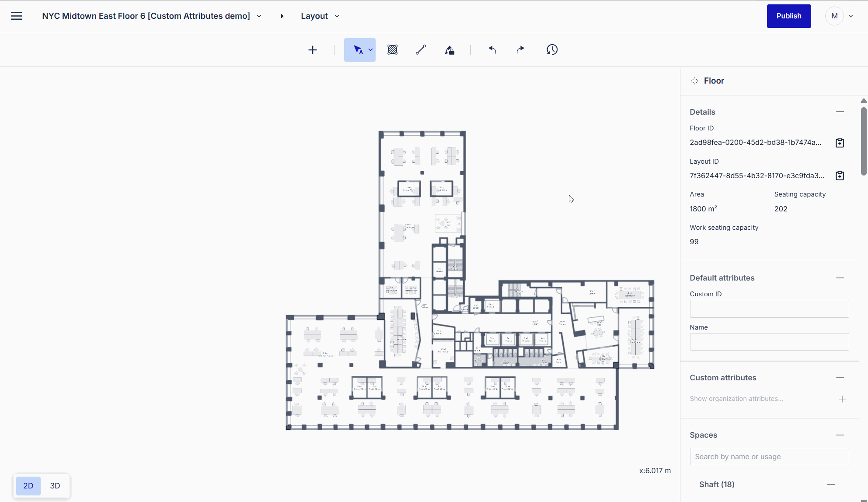Collapse the Default attributes section
This screenshot has height=502, width=868.
(x=840, y=278)
